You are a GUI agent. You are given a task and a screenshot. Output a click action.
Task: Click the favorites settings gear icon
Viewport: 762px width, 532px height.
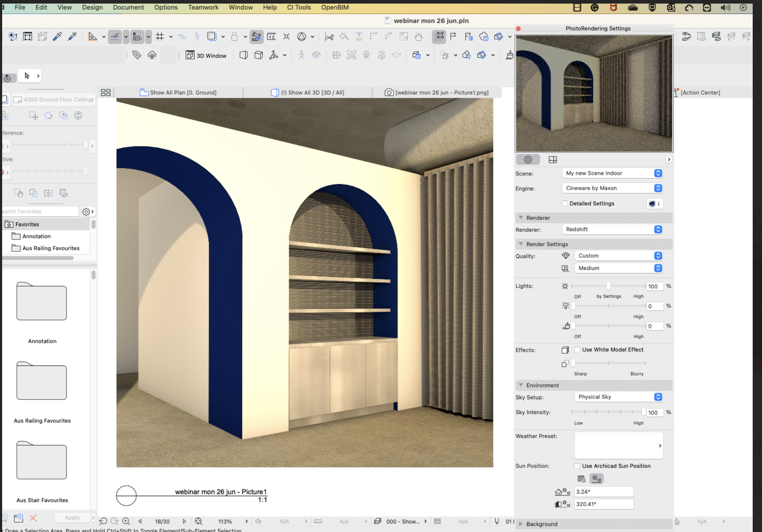click(88, 212)
